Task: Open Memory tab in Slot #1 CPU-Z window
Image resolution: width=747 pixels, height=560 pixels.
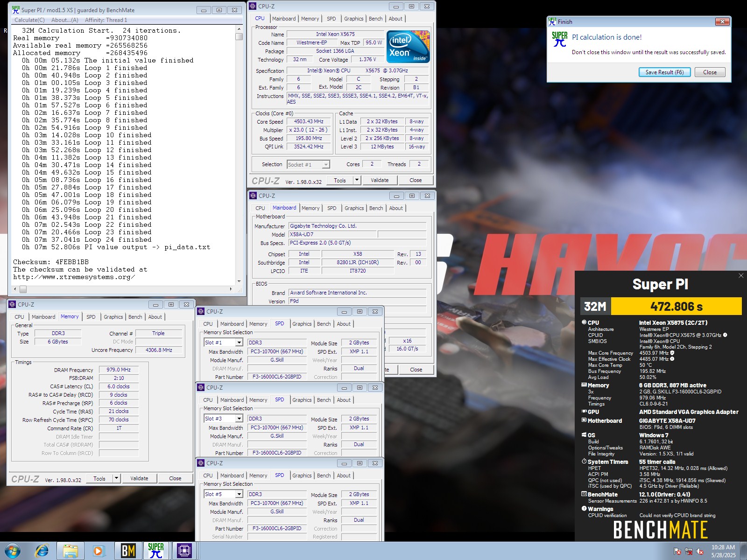Action: pyautogui.click(x=258, y=324)
